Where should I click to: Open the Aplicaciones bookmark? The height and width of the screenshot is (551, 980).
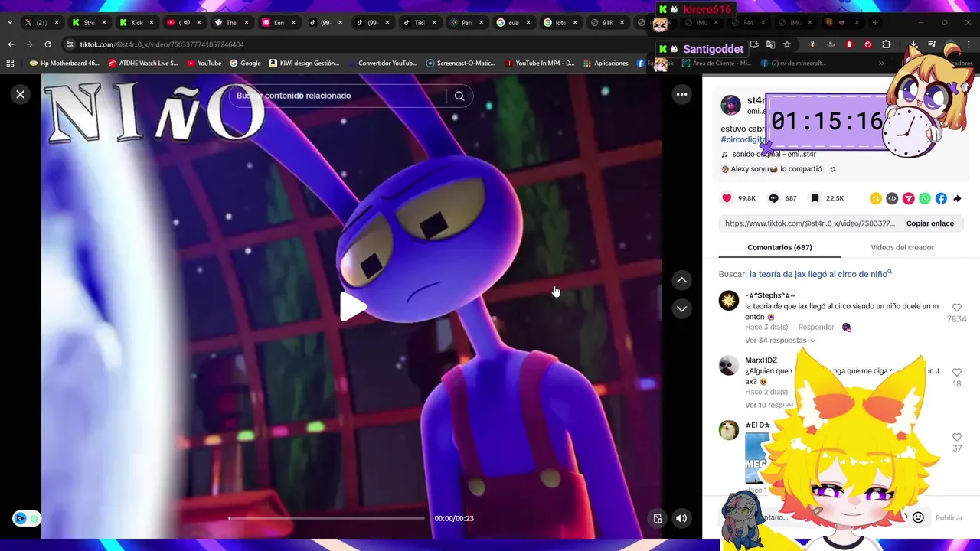pyautogui.click(x=606, y=64)
